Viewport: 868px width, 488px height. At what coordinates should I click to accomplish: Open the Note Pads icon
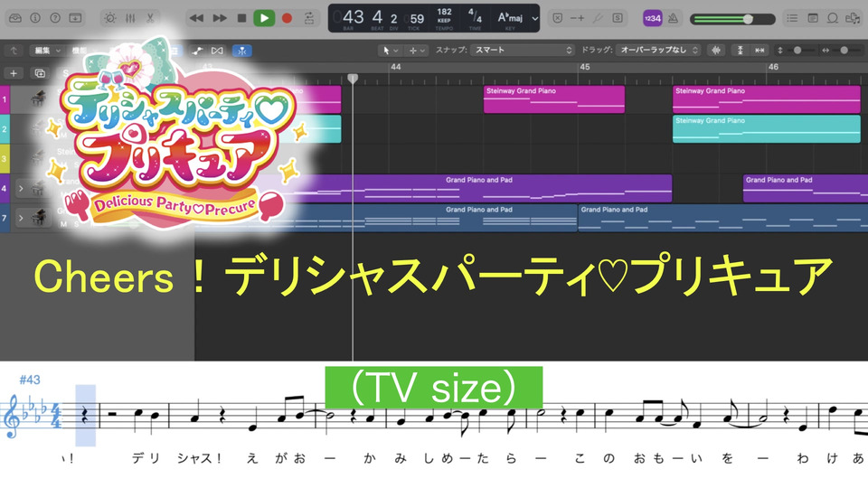(812, 18)
